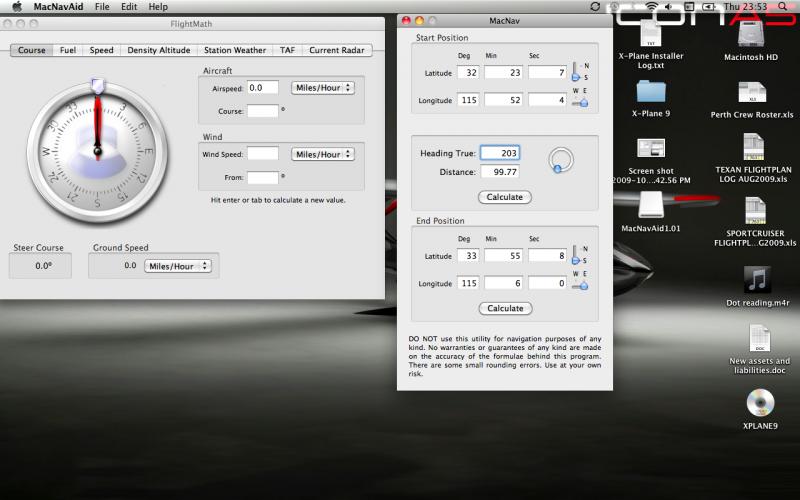Click End Position longitude seconds field
The image size is (800, 500).
[x=547, y=283]
